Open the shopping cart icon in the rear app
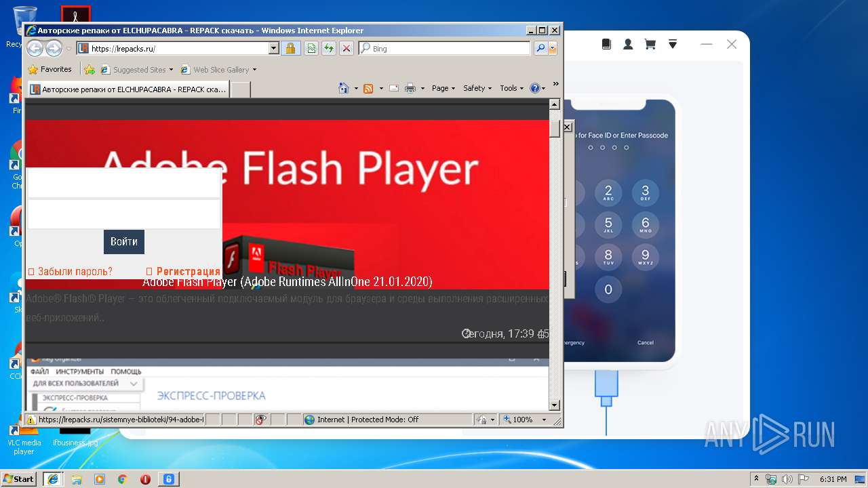Screen dimensions: 868x488 [650, 44]
